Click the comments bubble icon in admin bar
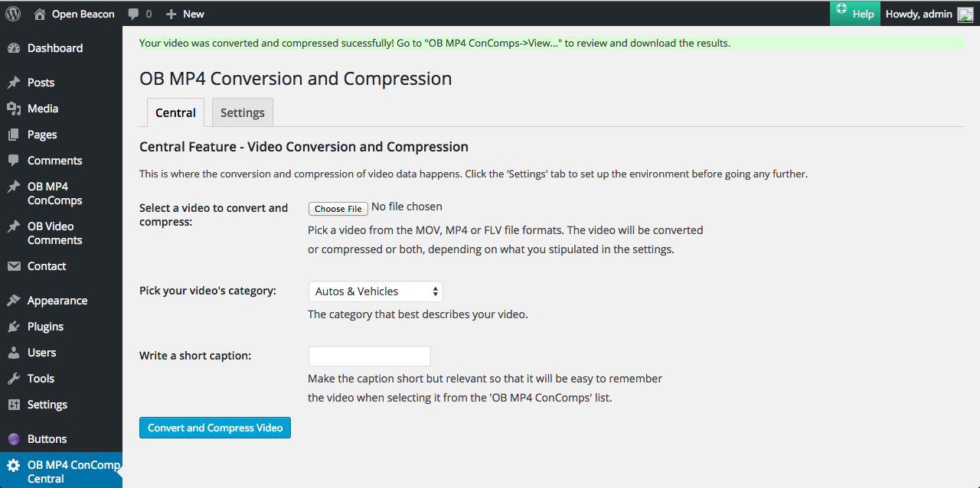 click(134, 14)
